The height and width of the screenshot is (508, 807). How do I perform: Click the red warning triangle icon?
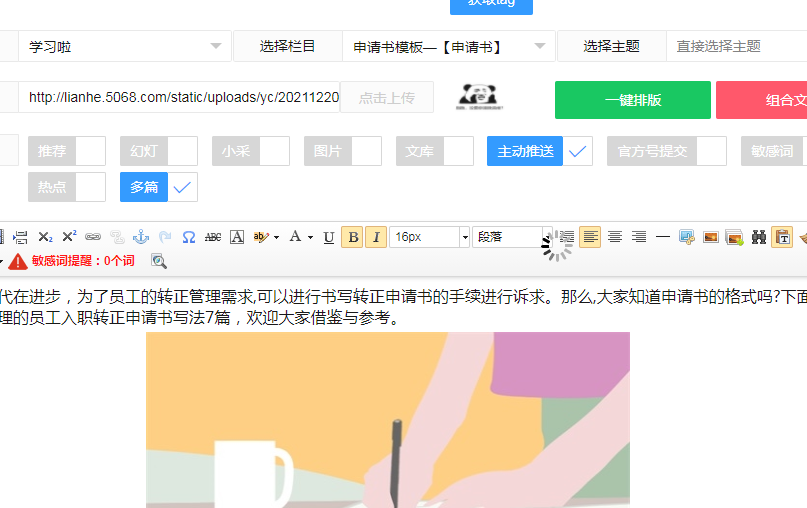point(17,261)
